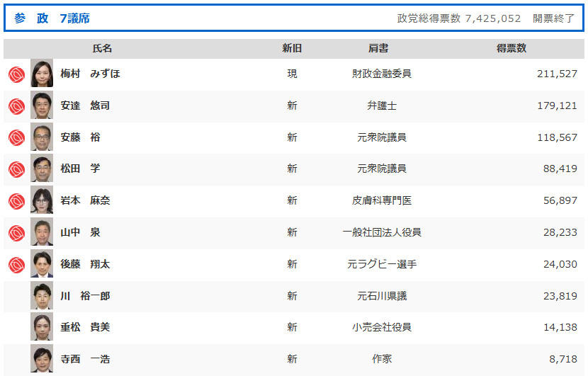Click the vote count 56,897

pos(560,200)
